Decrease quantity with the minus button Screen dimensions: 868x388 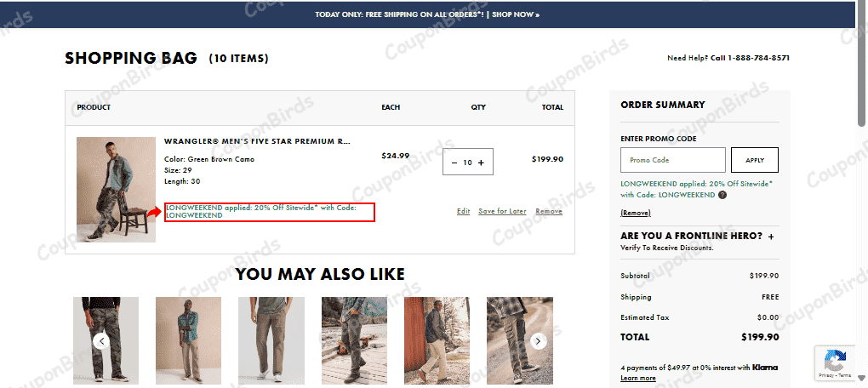coord(454,163)
